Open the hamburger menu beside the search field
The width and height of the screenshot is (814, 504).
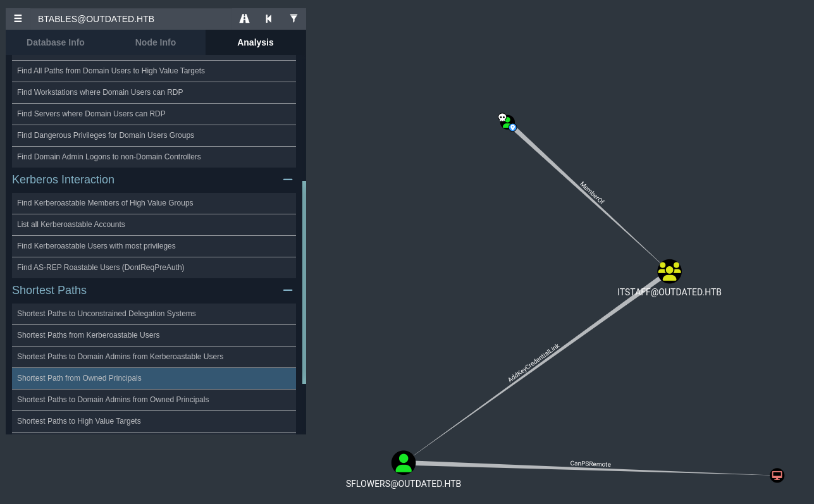(x=18, y=19)
